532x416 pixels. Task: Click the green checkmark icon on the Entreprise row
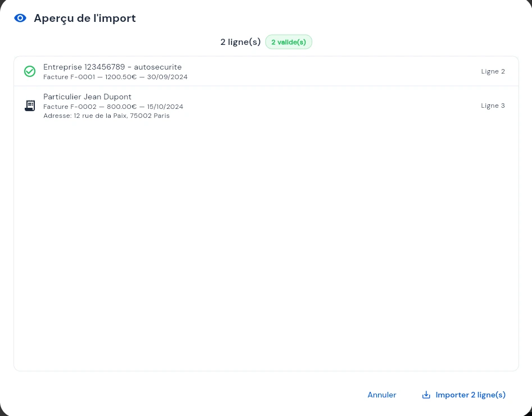coord(30,71)
